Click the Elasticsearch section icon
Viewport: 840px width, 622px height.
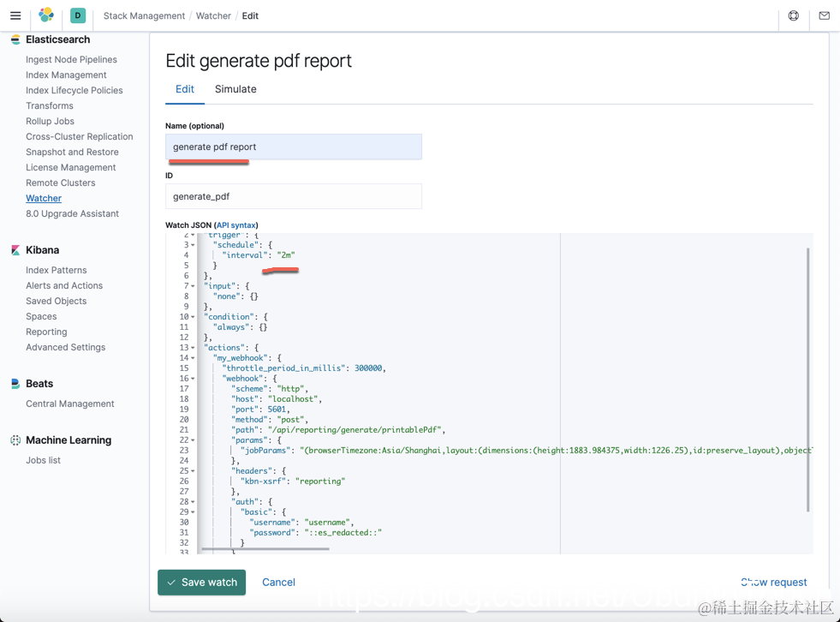tap(15, 39)
